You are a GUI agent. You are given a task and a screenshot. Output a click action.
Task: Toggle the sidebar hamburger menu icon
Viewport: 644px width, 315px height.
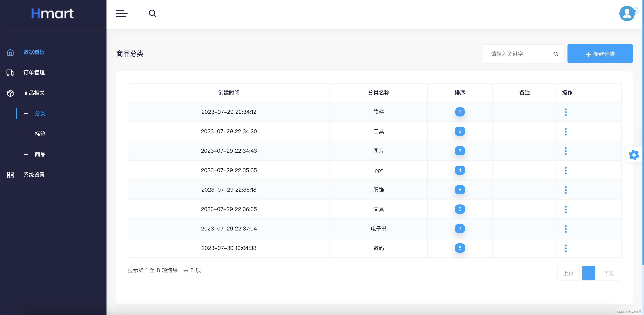(x=122, y=13)
